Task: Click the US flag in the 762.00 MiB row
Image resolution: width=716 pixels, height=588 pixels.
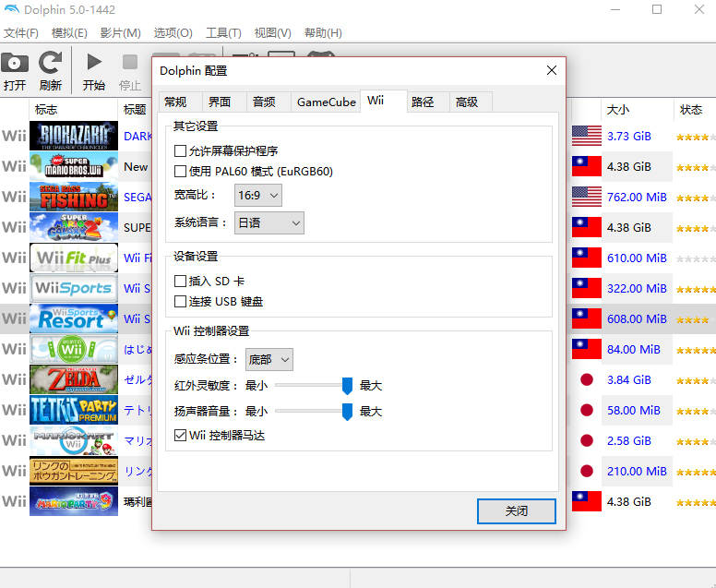Action: click(x=586, y=197)
